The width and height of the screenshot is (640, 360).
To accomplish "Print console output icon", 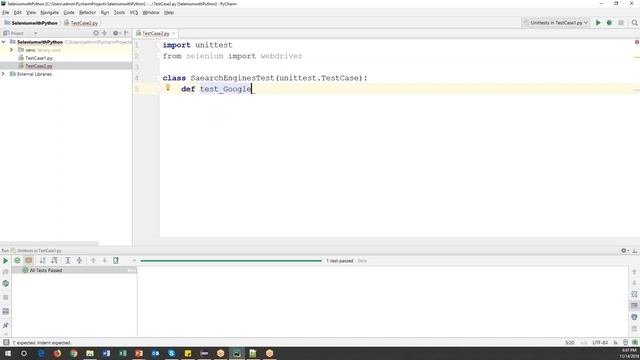I will coord(634,317).
